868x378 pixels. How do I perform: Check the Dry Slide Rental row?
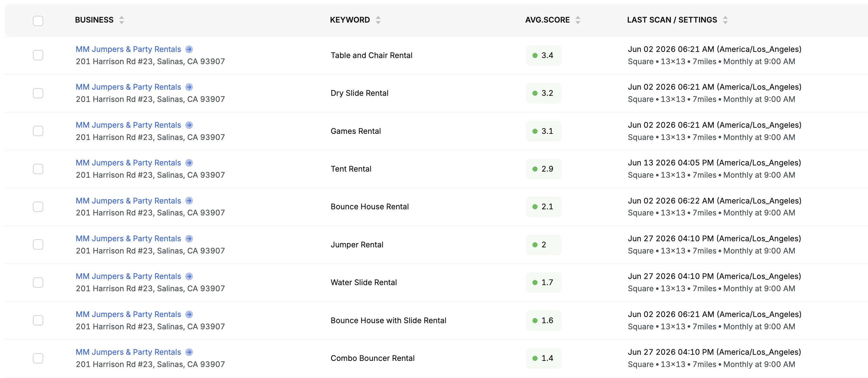click(38, 93)
